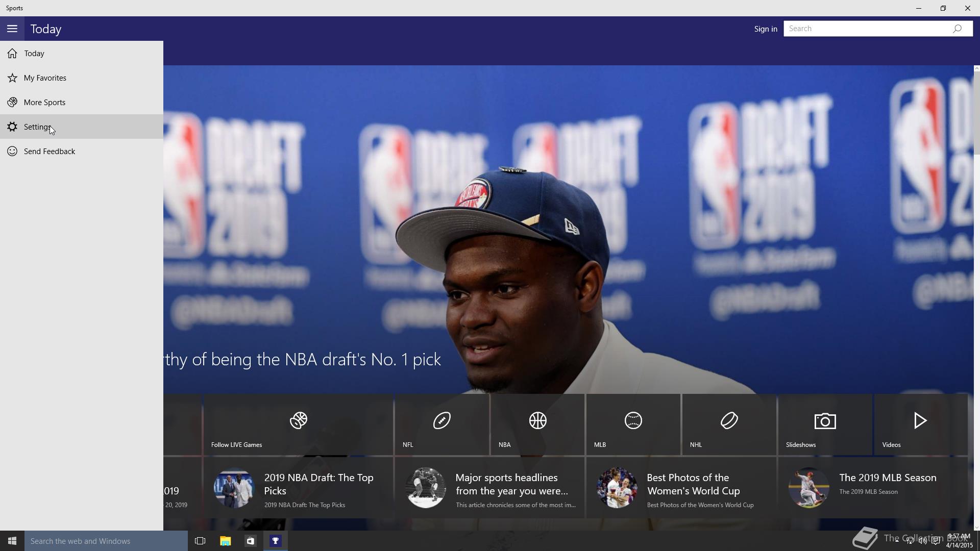Open Major sports headlines article
Image resolution: width=980 pixels, height=551 pixels.
click(490, 488)
